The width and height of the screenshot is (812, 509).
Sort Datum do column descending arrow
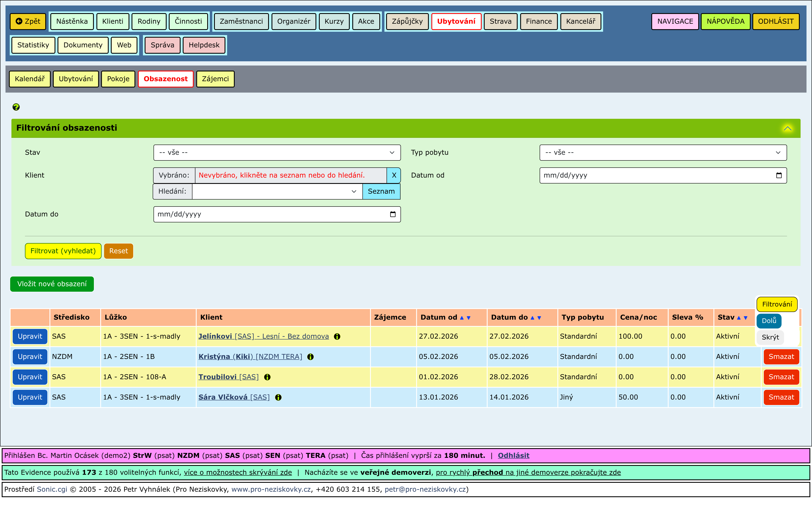click(x=539, y=318)
